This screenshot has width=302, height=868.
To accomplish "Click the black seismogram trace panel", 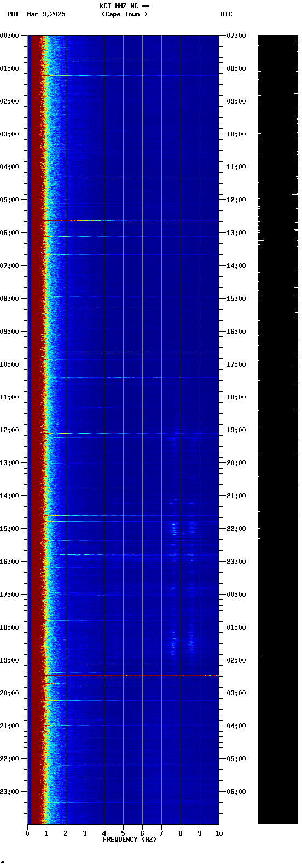I will coord(278,430).
